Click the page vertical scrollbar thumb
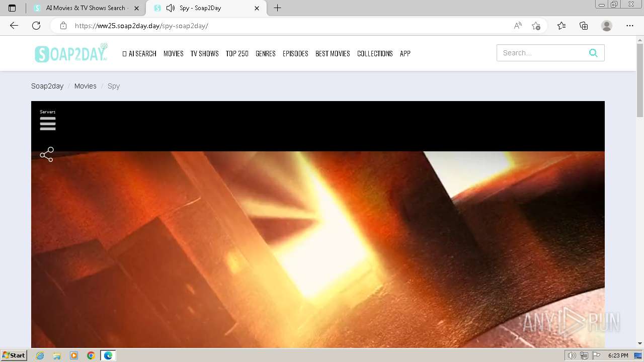 click(640, 80)
